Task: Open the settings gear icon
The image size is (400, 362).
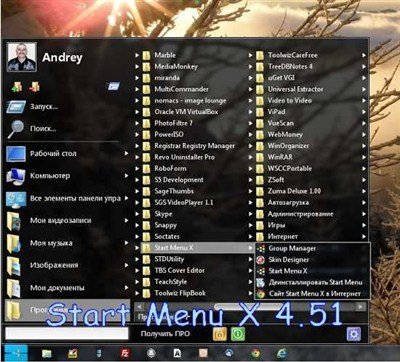Action: (x=353, y=334)
